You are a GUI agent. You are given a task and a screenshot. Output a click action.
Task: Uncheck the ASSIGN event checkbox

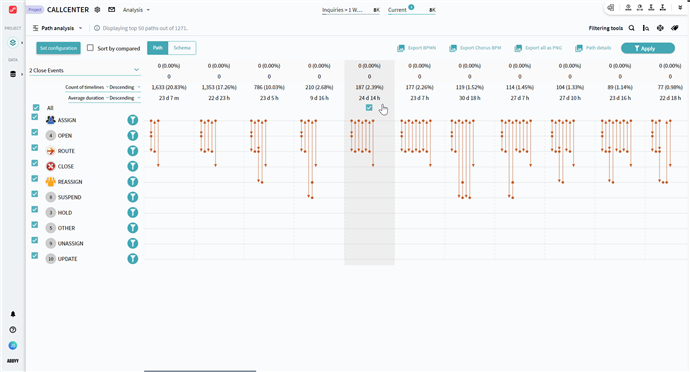pyautogui.click(x=35, y=117)
